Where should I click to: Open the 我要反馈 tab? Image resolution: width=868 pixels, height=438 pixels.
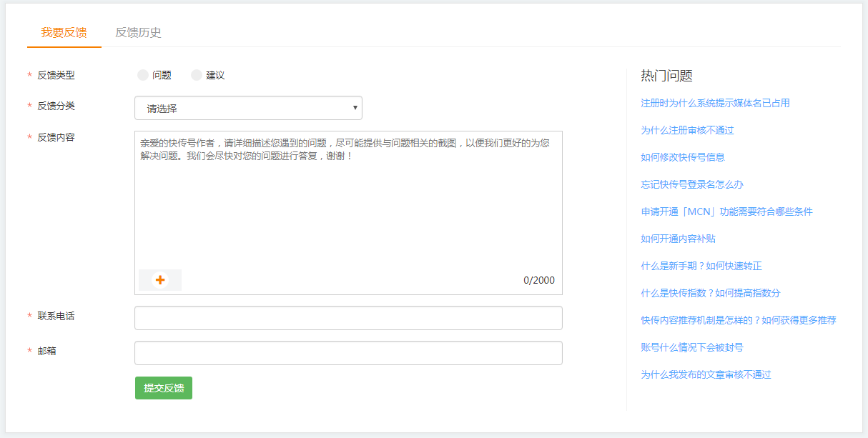point(64,33)
